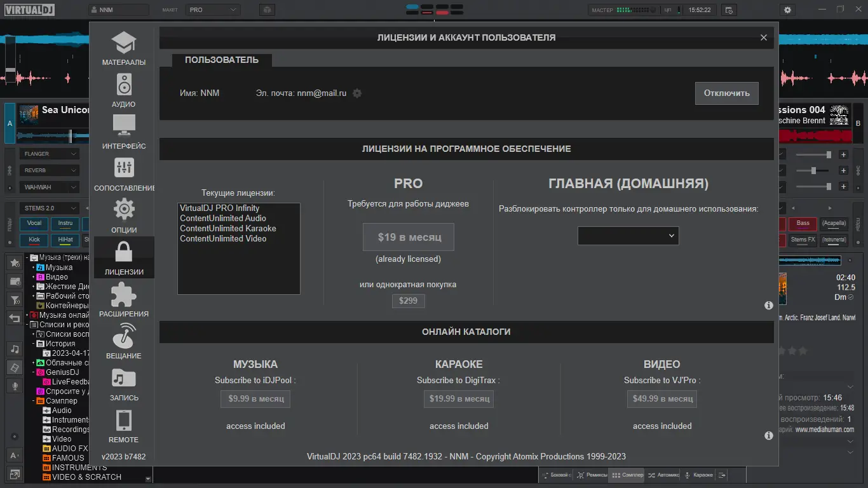Open the Сопоставление mapping section
The width and height of the screenshot is (868, 488).
pos(124,174)
